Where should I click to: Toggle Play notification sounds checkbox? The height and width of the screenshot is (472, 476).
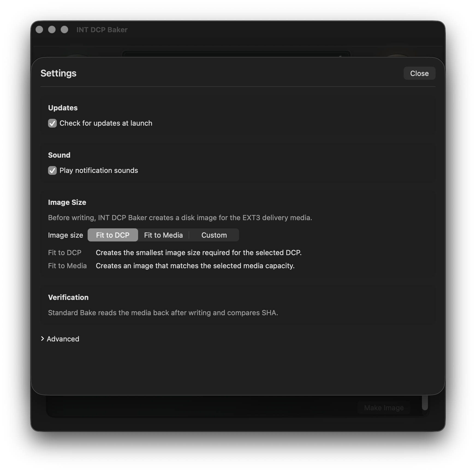[x=52, y=170]
